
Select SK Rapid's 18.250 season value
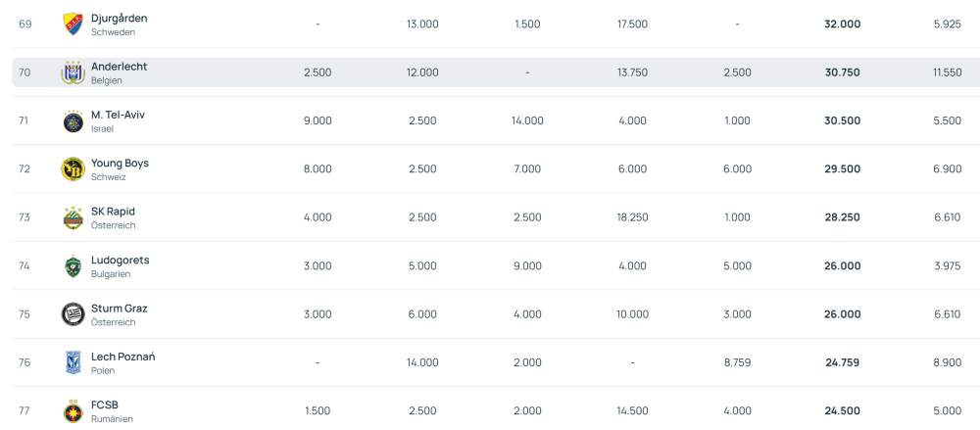click(x=632, y=217)
